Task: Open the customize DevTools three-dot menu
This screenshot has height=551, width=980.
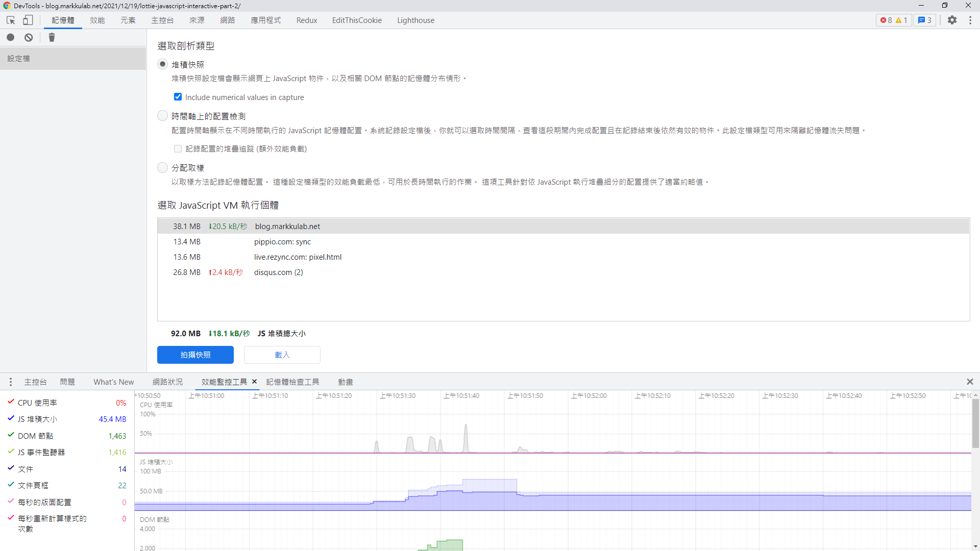Action: (970, 20)
